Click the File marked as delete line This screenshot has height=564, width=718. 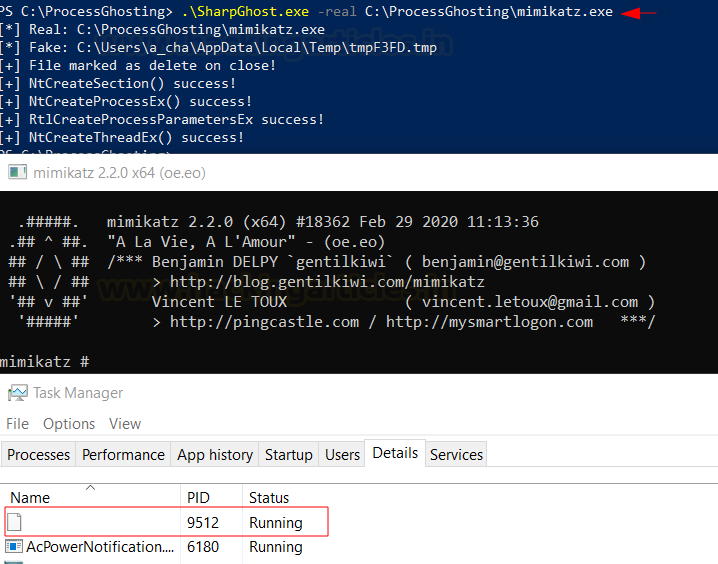pos(138,65)
